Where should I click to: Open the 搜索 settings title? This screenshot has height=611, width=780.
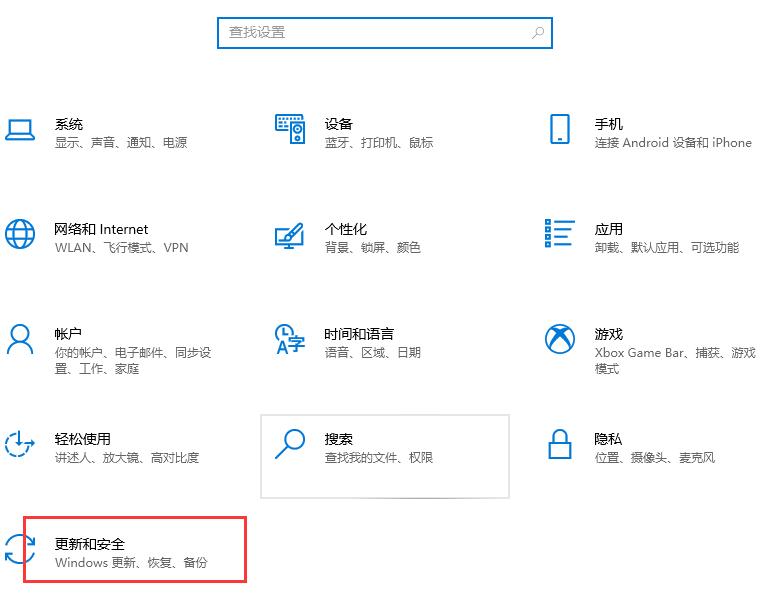(339, 439)
